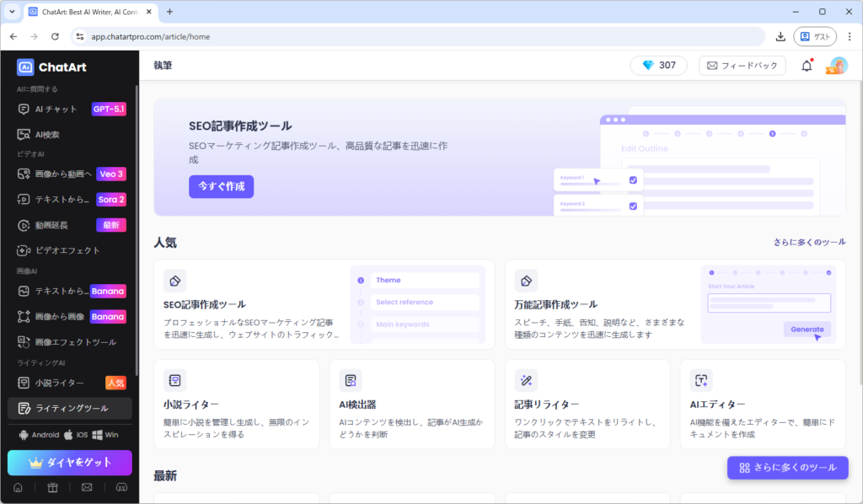
Task: Expand the browser tab search dropdown
Action: coord(12,12)
